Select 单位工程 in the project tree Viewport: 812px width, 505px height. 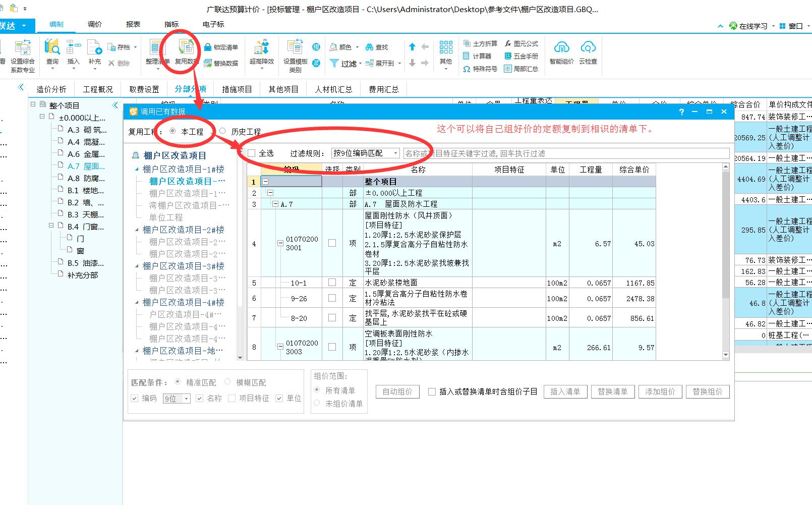click(166, 217)
